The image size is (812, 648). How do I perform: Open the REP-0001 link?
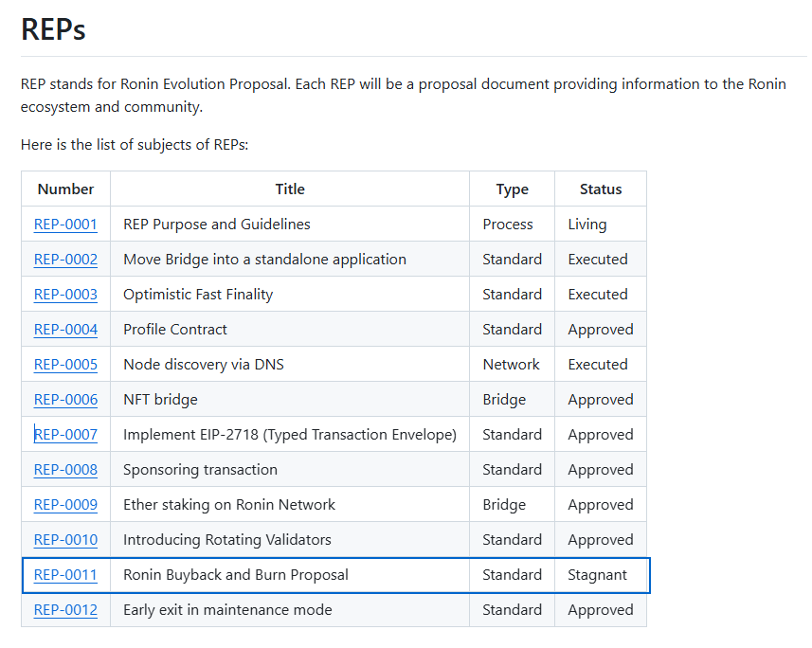point(65,225)
